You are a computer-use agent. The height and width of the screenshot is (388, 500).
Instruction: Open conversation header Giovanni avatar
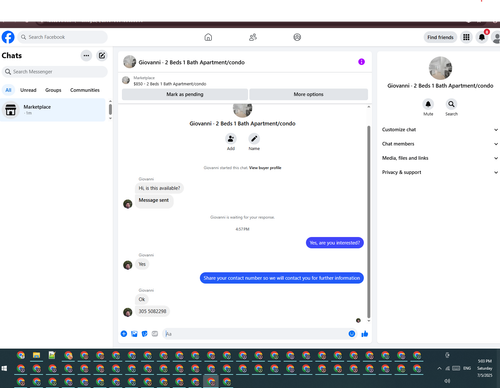pyautogui.click(x=130, y=62)
